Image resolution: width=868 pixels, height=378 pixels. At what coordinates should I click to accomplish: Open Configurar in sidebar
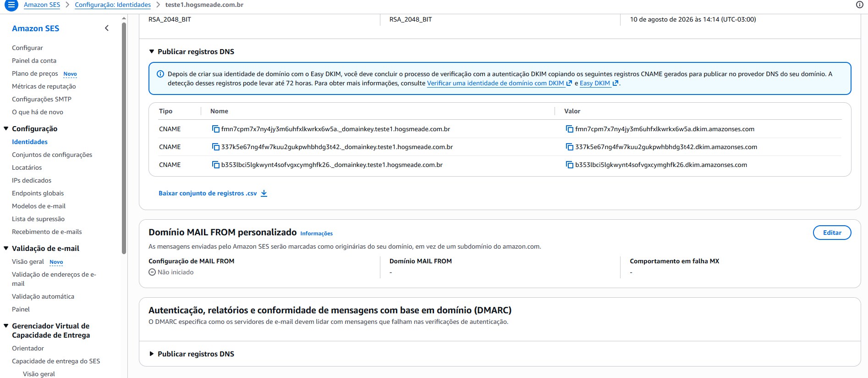pyautogui.click(x=27, y=48)
